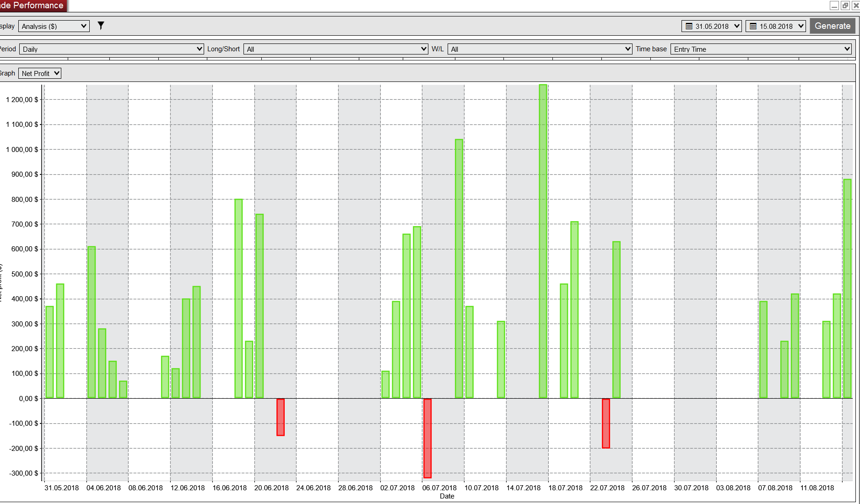Restore the window using the restore button

(845, 5)
